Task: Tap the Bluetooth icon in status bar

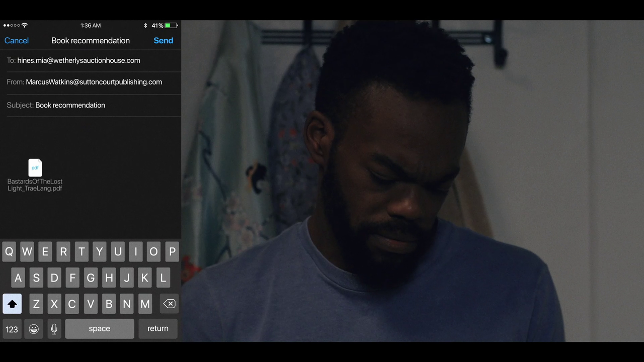Action: click(x=145, y=26)
